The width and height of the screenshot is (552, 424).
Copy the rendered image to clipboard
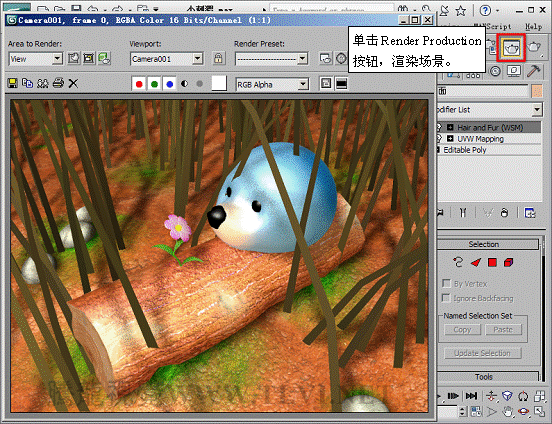(27, 83)
